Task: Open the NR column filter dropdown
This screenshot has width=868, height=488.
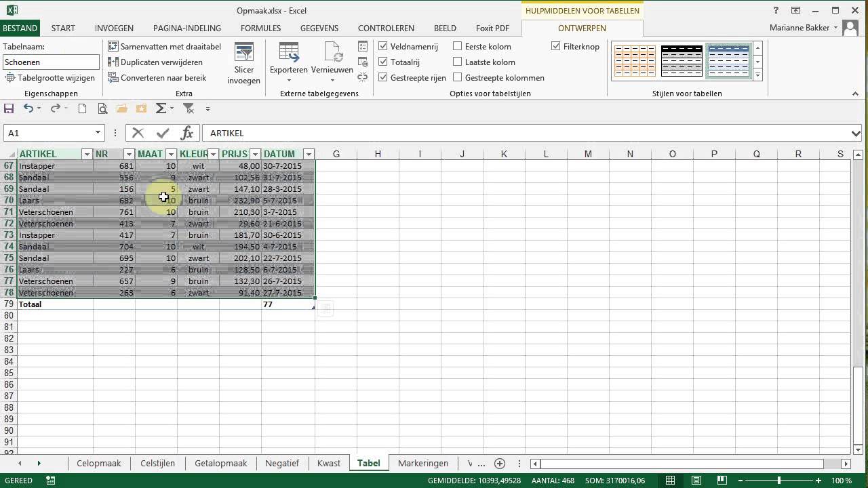Action: coord(129,155)
